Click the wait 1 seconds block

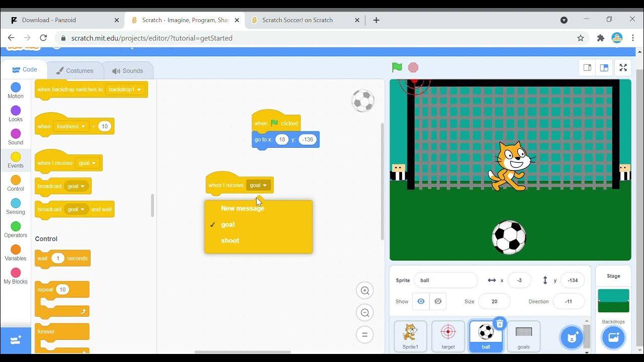[63, 258]
